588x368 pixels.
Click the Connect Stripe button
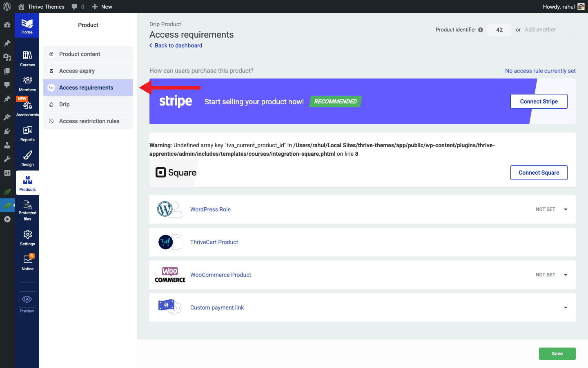pyautogui.click(x=539, y=101)
